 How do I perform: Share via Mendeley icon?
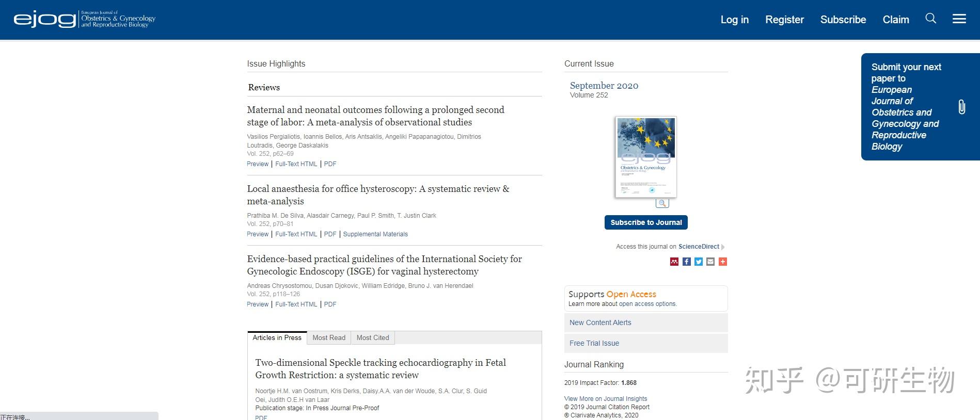[674, 262]
